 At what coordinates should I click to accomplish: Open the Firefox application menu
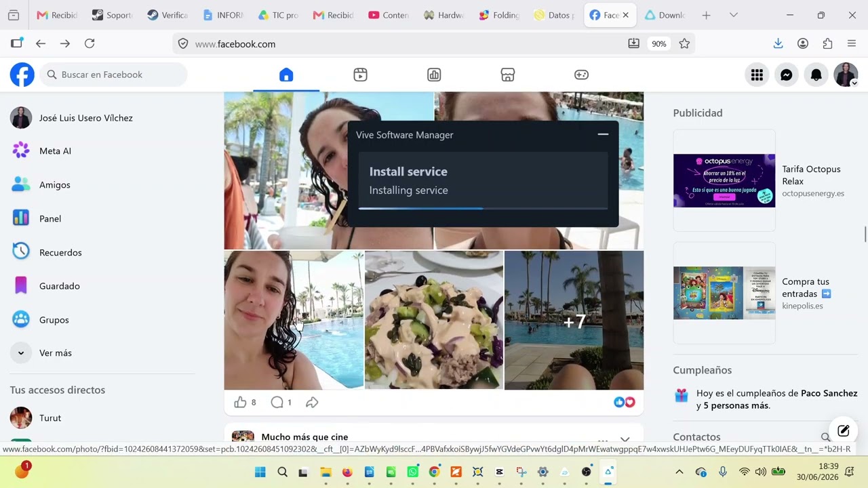[x=852, y=43]
